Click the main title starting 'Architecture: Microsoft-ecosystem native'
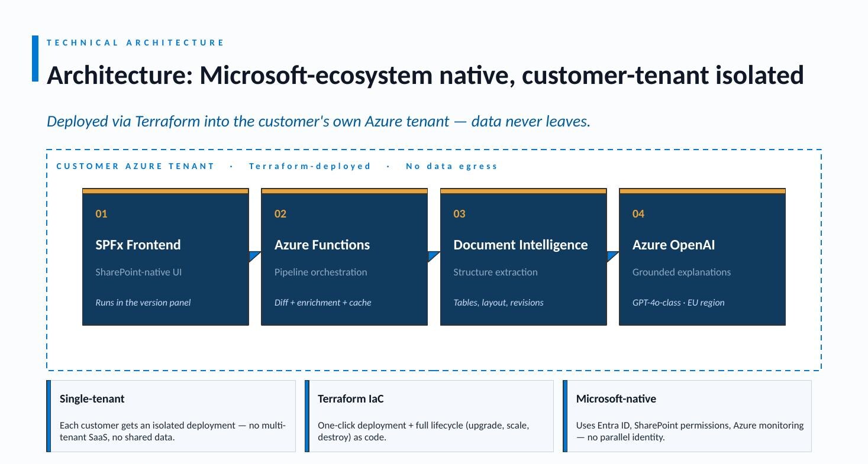 [425, 76]
